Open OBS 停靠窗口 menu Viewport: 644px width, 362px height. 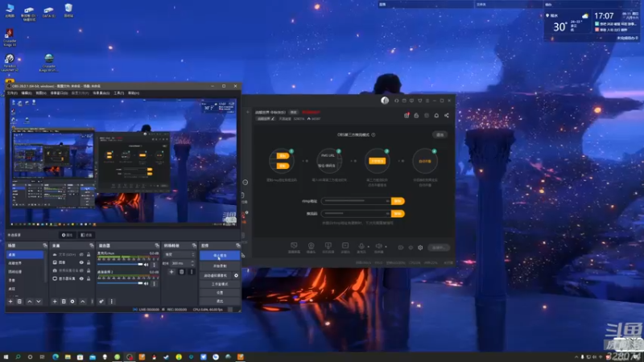tap(59, 93)
